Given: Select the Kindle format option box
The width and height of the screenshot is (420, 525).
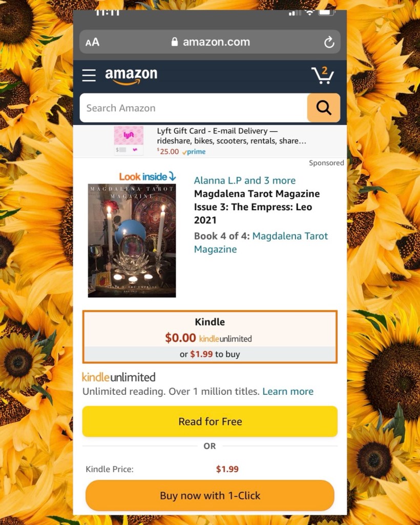Looking at the screenshot, I should point(210,337).
